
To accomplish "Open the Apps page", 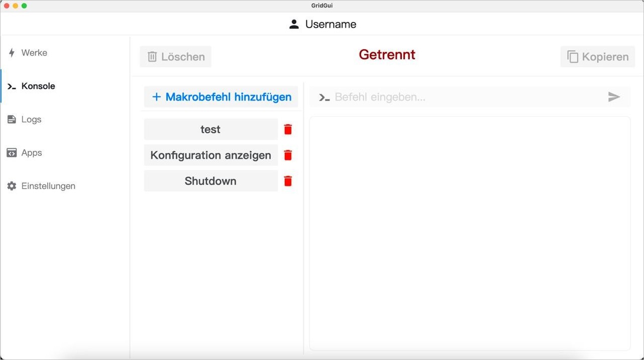I will pos(32,153).
